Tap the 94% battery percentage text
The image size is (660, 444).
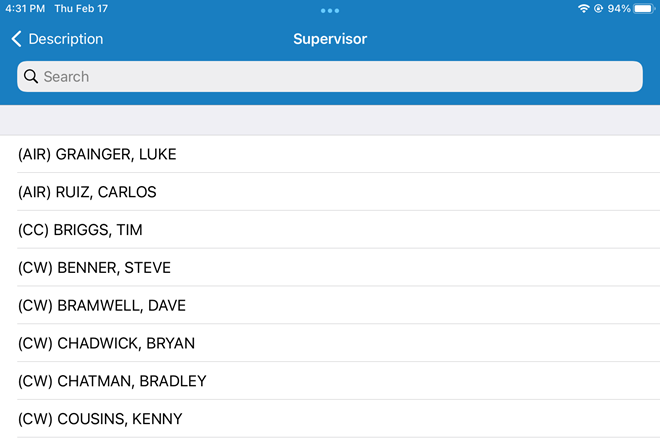pyautogui.click(x=618, y=9)
